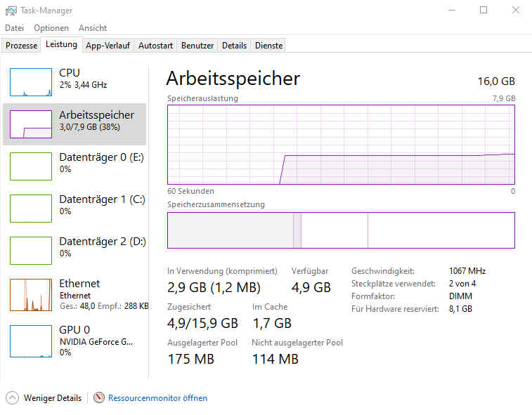The image size is (532, 415).
Task: Open the Ethernet activity graph icon
Action: [31, 295]
